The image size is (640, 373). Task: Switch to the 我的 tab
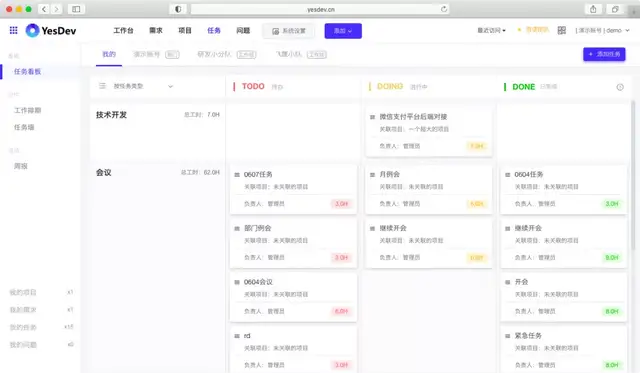pos(109,54)
